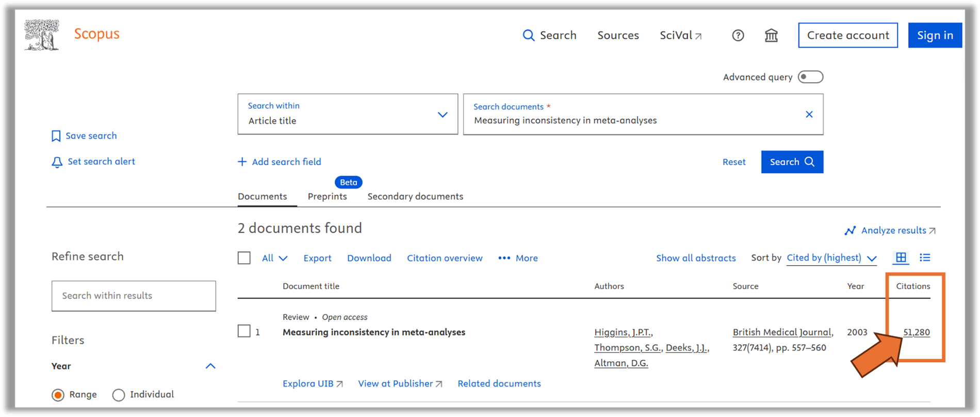This screenshot has height=417, width=980.
Task: Select the Individual year radio button
Action: pos(119,395)
